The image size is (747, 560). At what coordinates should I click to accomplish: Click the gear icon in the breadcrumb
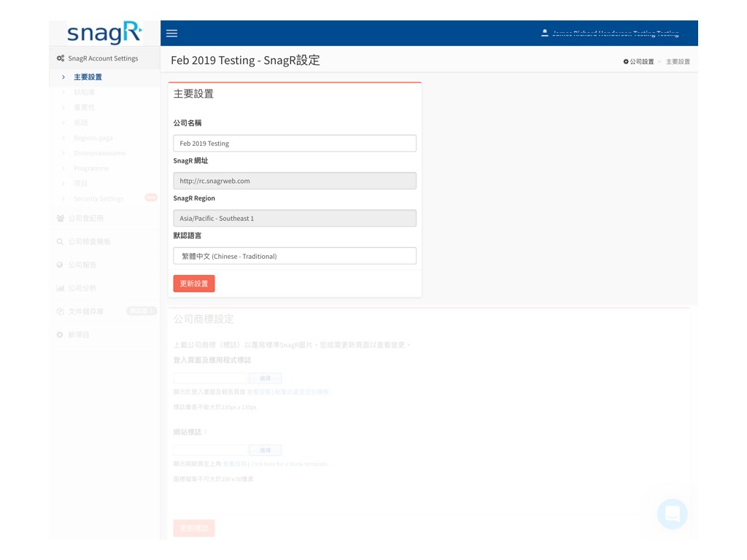pyautogui.click(x=626, y=61)
